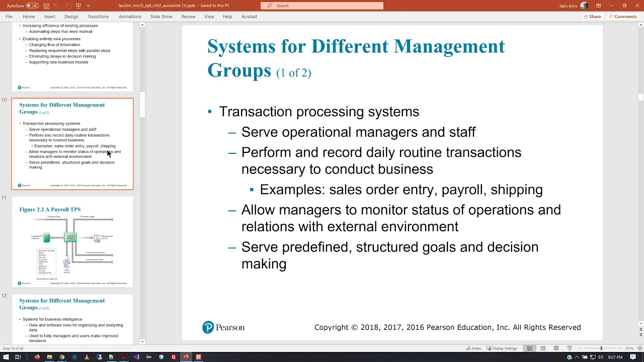
Task: Click the Search box in title bar
Action: pos(322,6)
